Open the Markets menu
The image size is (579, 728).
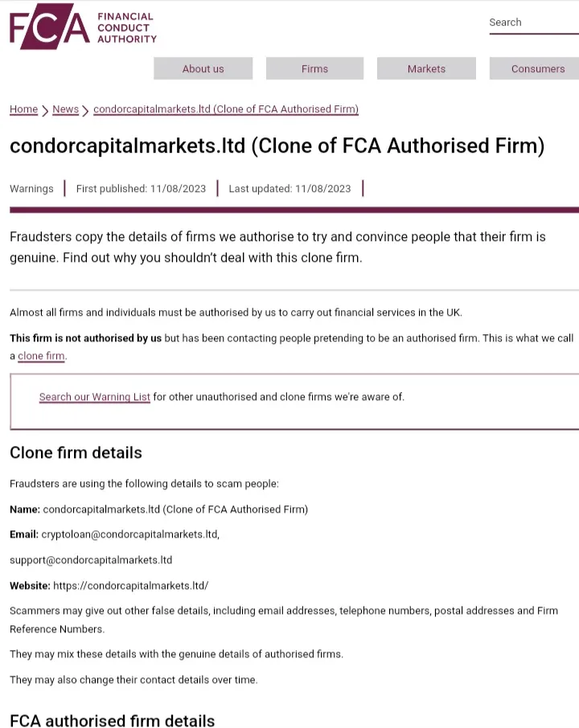426,69
